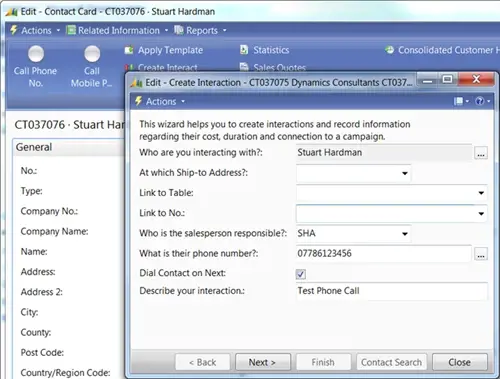The height and width of the screenshot is (379, 500).
Task: Click the Next > button
Action: (263, 362)
